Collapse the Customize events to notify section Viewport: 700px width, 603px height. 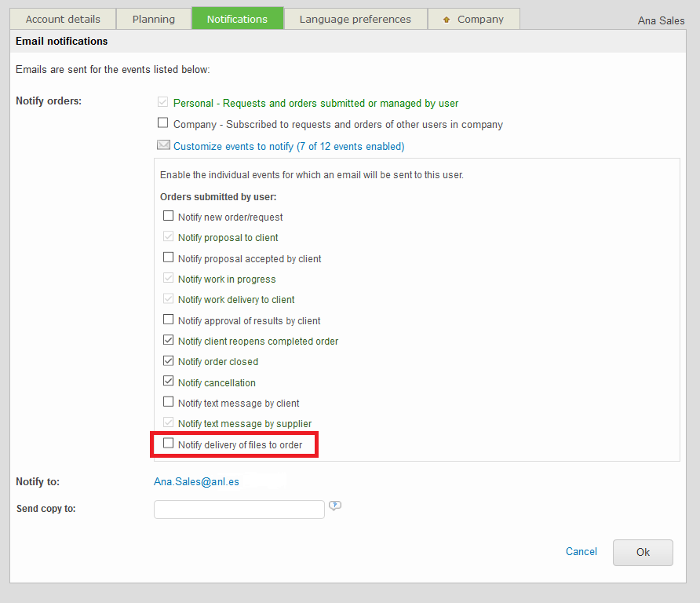tap(288, 146)
